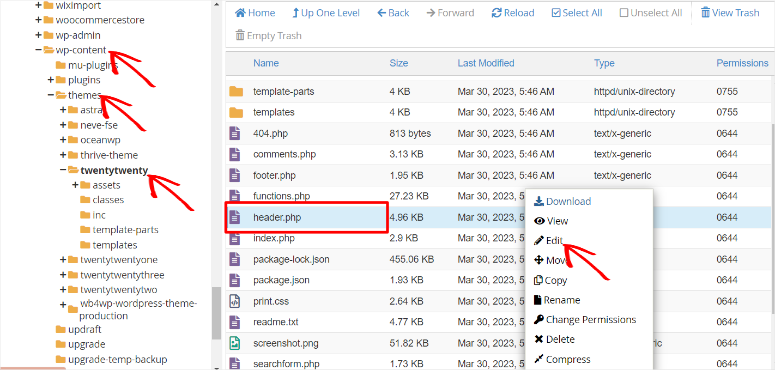Image resolution: width=775 pixels, height=370 pixels.
Task: Select the upgrade-temp-backup folder in tree
Action: 111,359
